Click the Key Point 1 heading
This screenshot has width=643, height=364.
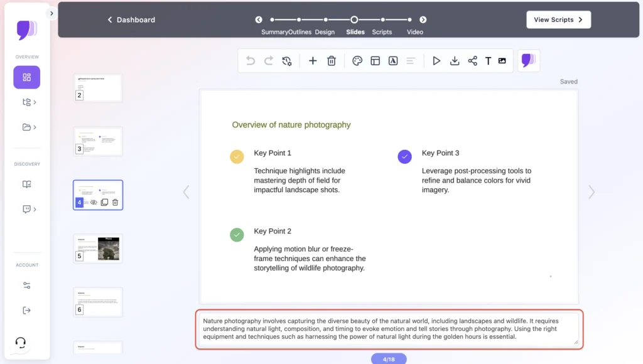(273, 153)
